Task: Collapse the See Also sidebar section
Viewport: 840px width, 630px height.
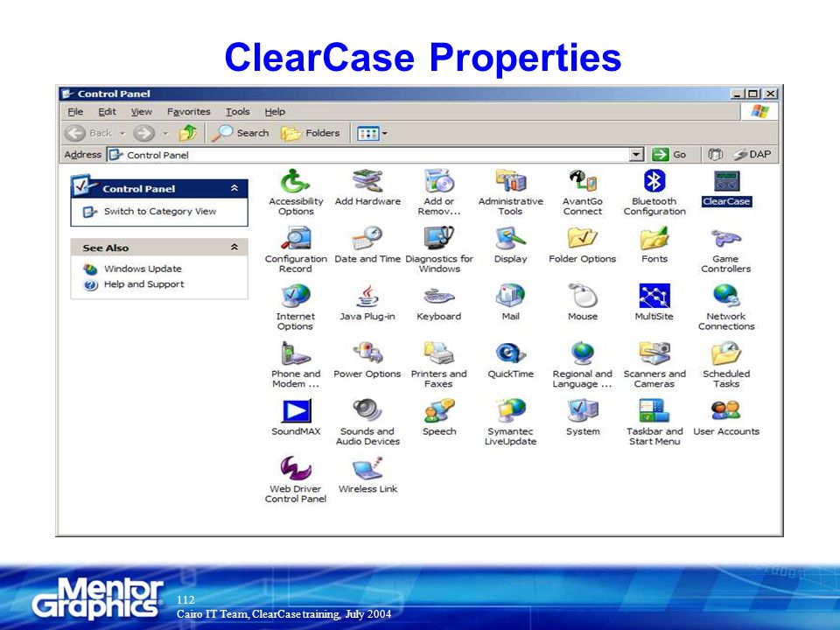Action: [234, 247]
